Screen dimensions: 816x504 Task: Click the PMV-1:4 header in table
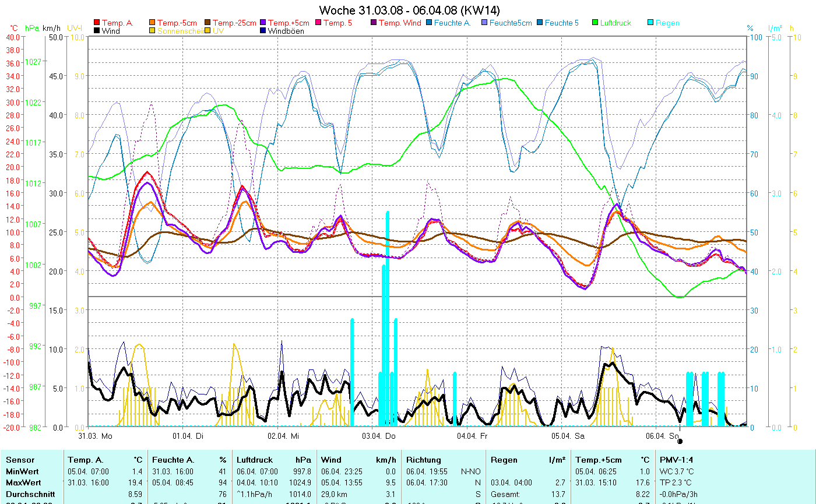coord(676,460)
